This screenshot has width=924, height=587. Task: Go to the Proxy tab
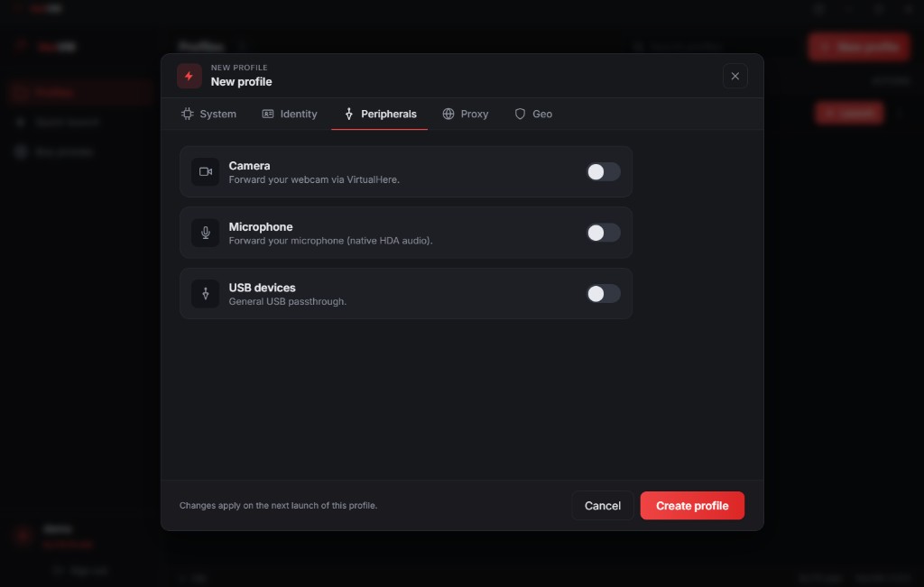(465, 114)
